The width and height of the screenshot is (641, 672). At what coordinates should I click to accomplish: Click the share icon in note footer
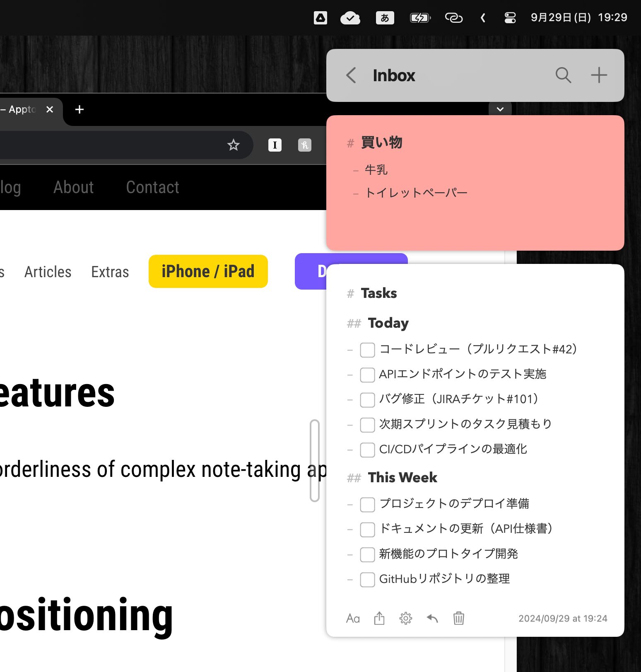(379, 619)
